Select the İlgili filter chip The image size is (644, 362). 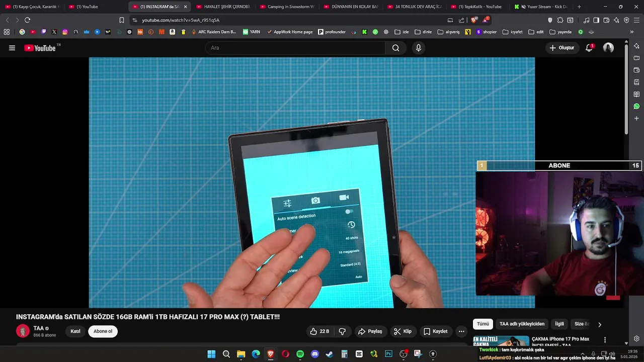pos(559,324)
